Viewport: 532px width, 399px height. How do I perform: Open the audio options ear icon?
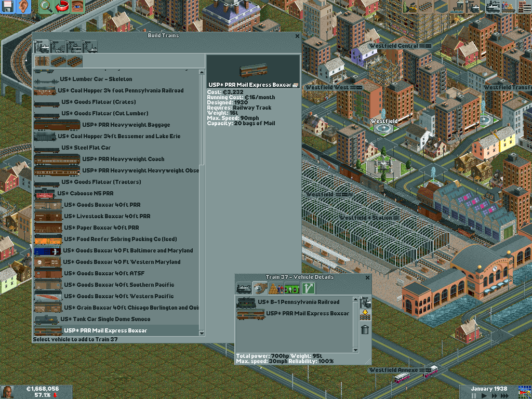point(23,6)
